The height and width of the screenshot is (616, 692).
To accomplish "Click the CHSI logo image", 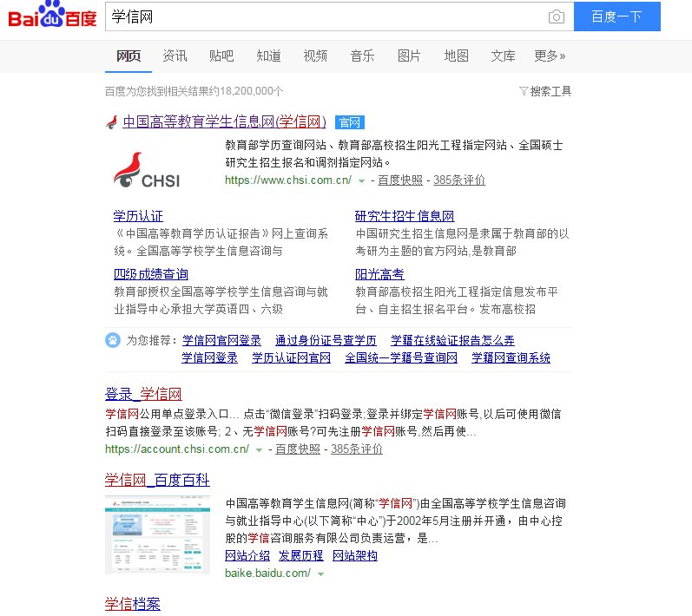I will [147, 170].
